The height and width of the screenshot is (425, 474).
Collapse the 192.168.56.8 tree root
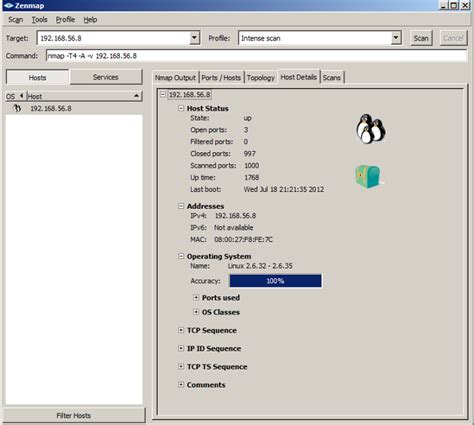pyautogui.click(x=163, y=95)
